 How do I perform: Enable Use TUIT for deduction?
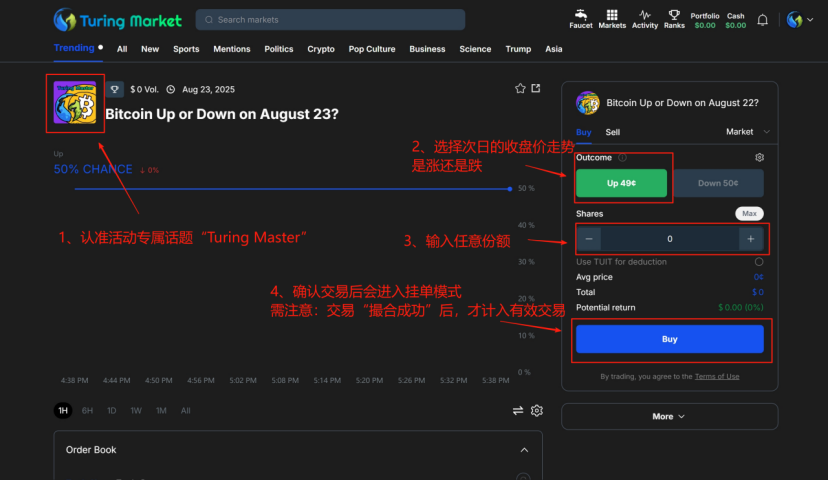[x=759, y=262]
